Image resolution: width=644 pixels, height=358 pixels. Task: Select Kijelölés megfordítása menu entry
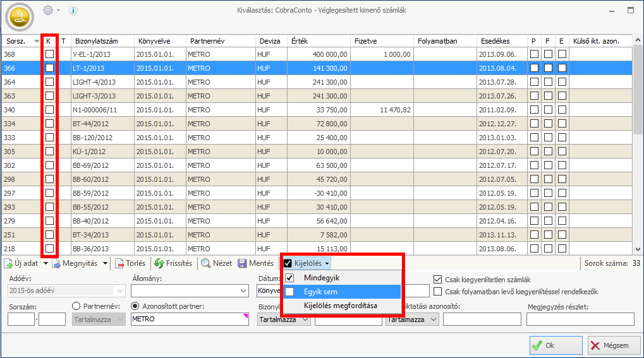(x=341, y=306)
